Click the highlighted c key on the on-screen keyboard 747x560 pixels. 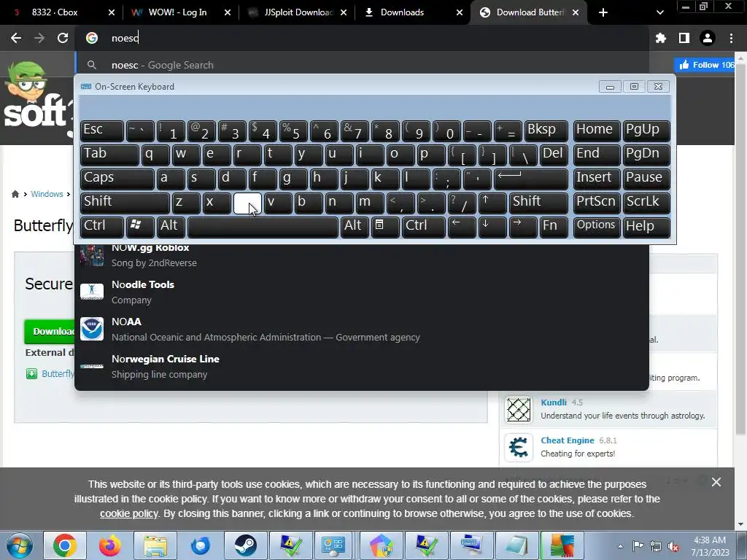247,203
